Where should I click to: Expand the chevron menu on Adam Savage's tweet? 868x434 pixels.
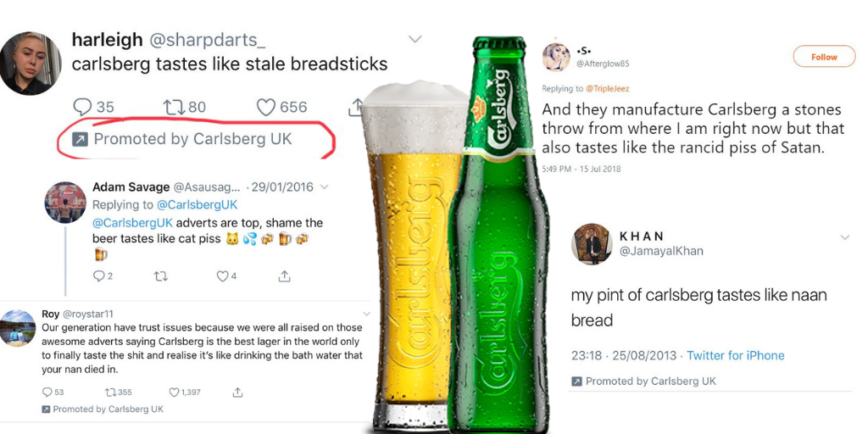pos(324,186)
